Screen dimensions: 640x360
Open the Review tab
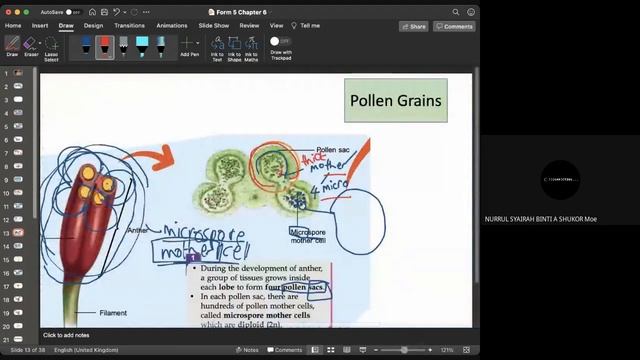coord(249,26)
